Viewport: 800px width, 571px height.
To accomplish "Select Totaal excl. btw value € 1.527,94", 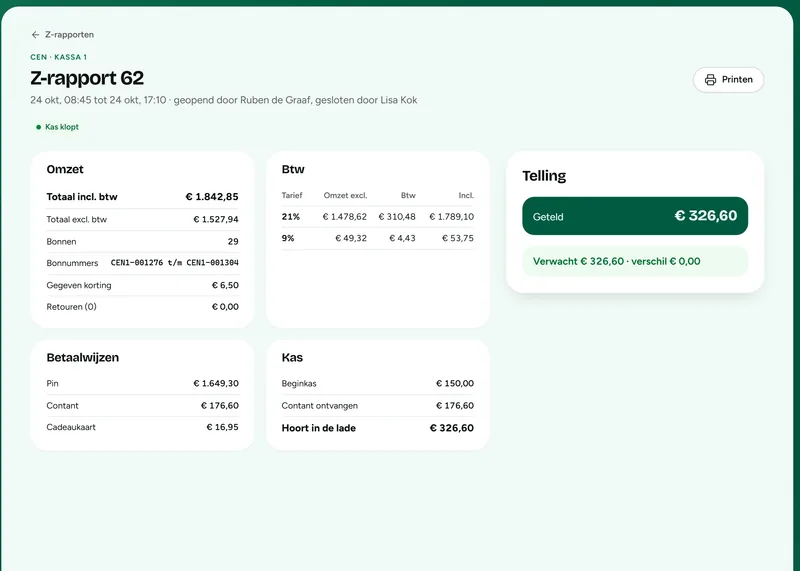I will (216, 219).
